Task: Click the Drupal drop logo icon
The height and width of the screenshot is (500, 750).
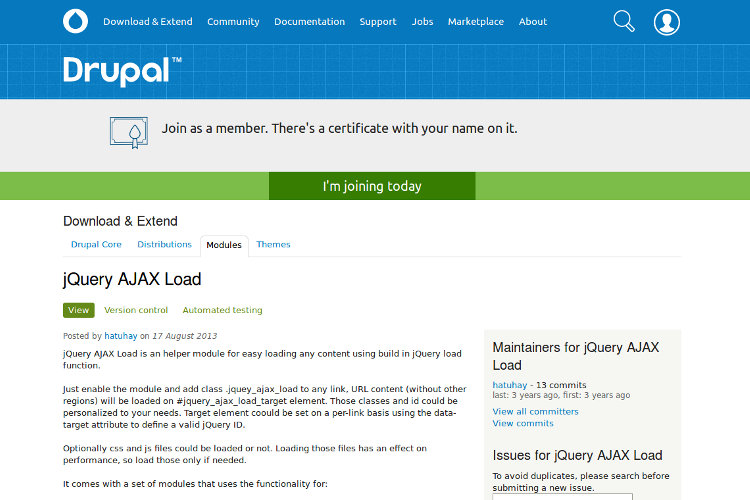Action: coord(76,22)
